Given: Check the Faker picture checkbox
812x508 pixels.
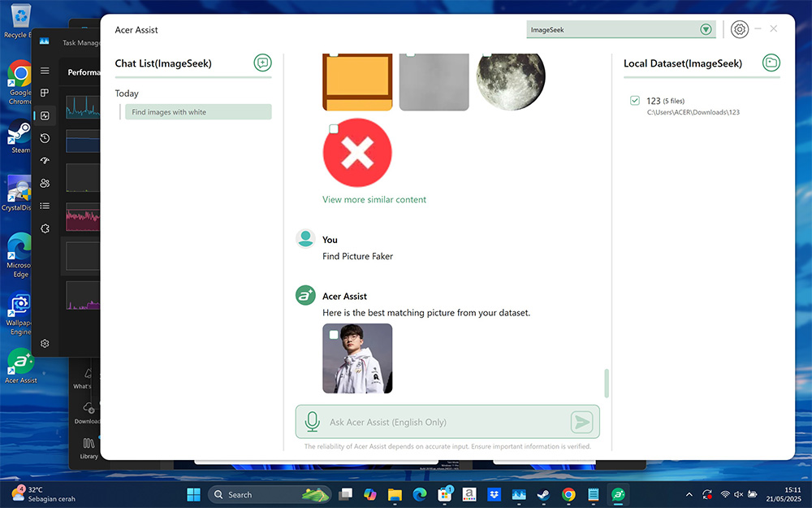Looking at the screenshot, I should pyautogui.click(x=334, y=334).
